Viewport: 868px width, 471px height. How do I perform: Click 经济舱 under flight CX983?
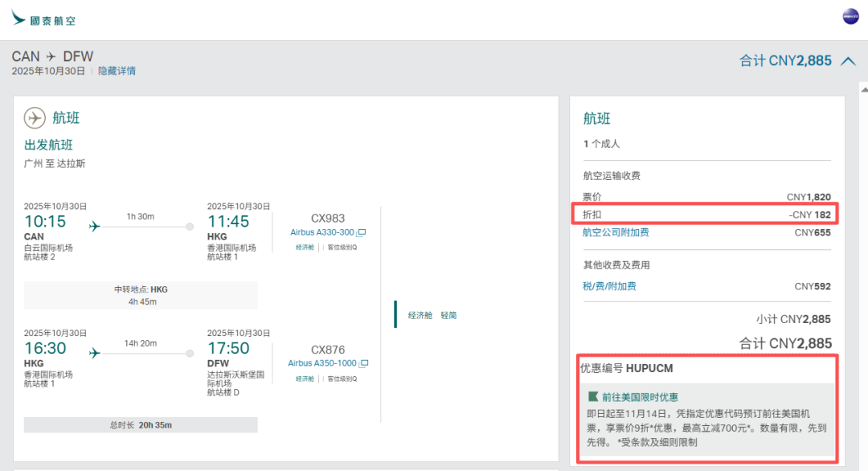(305, 248)
